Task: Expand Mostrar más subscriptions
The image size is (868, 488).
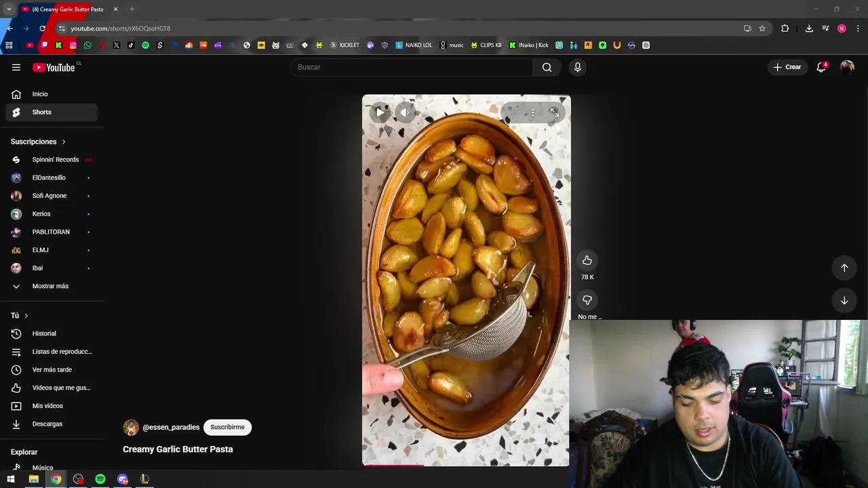Action: click(52, 286)
